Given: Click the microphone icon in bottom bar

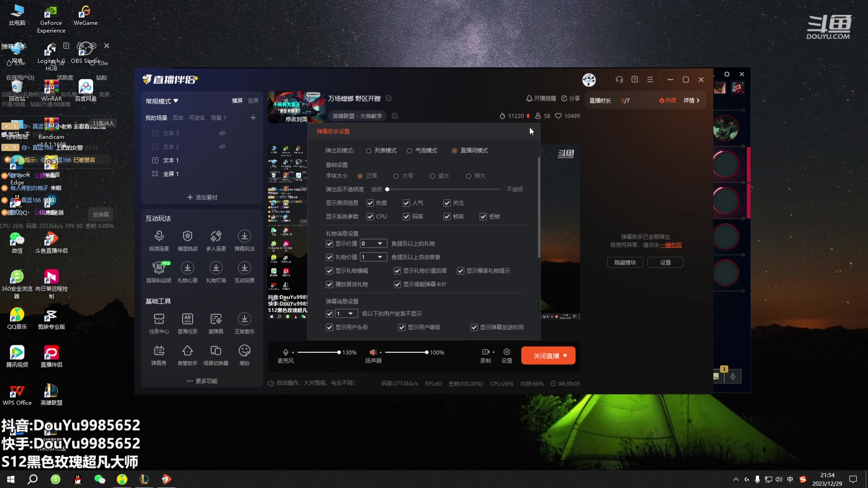Looking at the screenshot, I should point(286,352).
